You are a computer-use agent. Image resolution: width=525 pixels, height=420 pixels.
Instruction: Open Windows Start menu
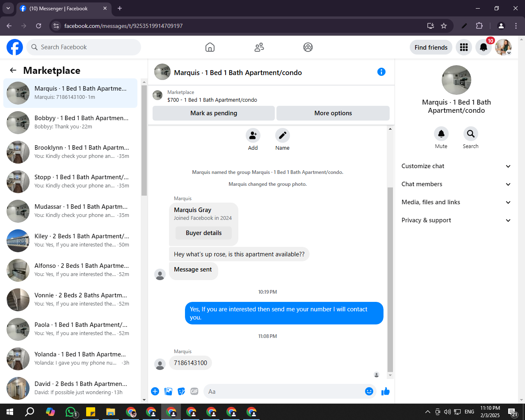click(10, 412)
